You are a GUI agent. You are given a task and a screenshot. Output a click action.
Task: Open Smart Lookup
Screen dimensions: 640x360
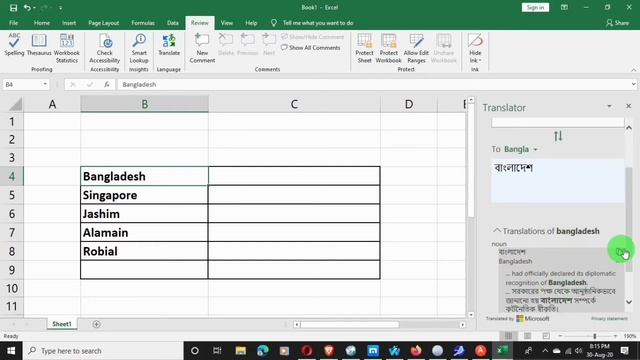click(139, 48)
